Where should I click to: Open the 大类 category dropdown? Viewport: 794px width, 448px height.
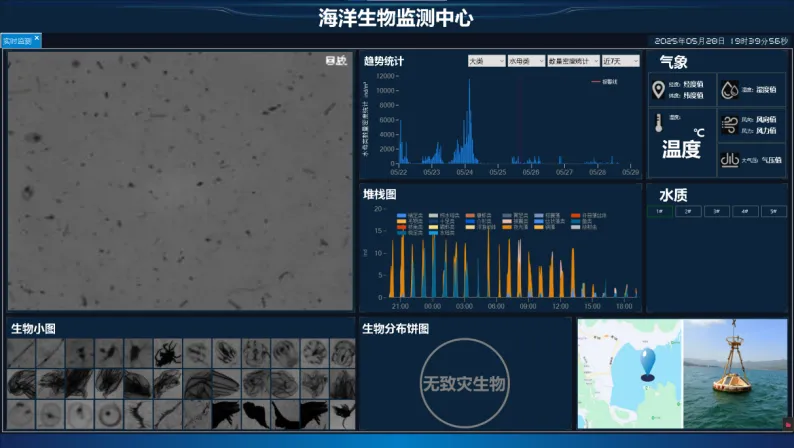point(486,61)
